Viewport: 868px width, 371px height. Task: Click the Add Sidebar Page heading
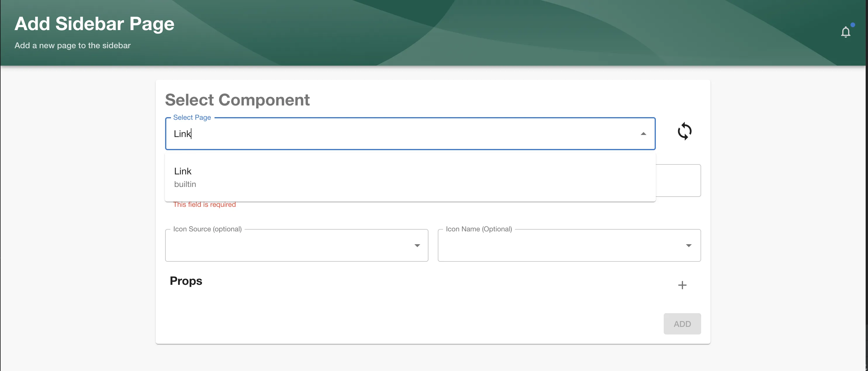(x=95, y=23)
